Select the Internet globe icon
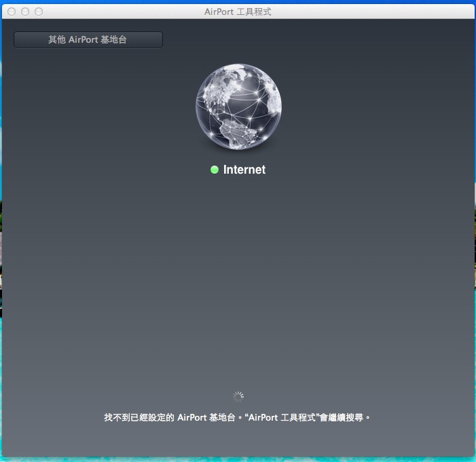 coord(238,107)
